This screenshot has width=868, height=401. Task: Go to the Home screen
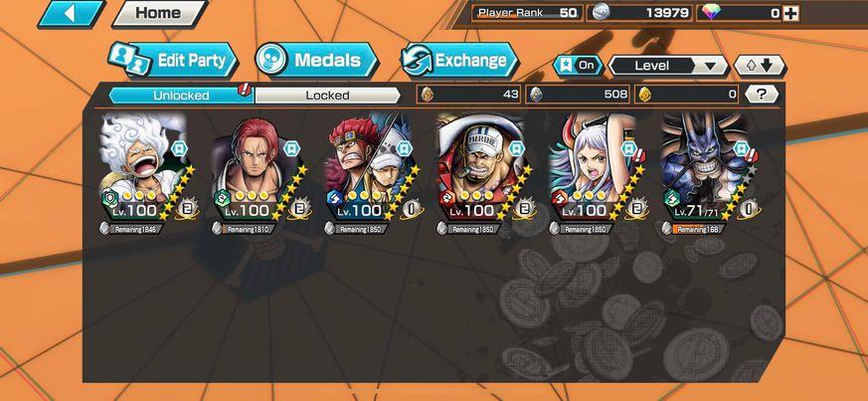(159, 13)
